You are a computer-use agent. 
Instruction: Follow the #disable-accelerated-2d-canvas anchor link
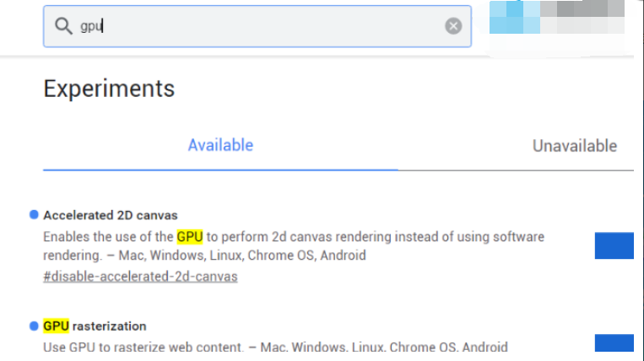tap(140, 277)
